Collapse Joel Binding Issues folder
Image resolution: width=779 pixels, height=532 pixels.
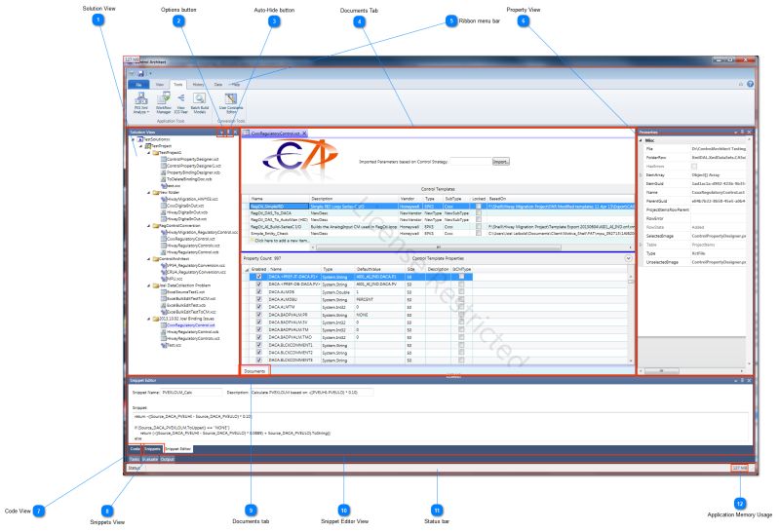click(x=148, y=319)
